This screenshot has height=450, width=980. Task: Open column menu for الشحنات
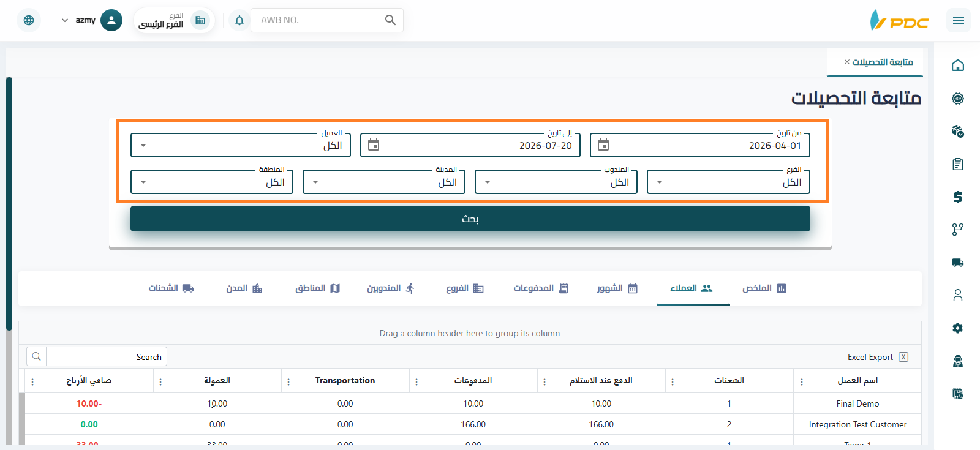point(673,381)
